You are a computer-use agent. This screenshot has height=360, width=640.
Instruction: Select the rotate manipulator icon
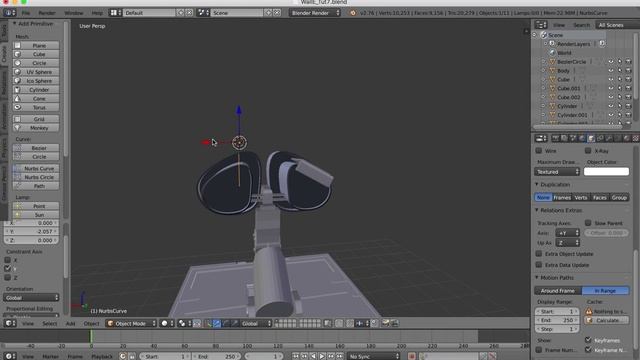(226, 323)
